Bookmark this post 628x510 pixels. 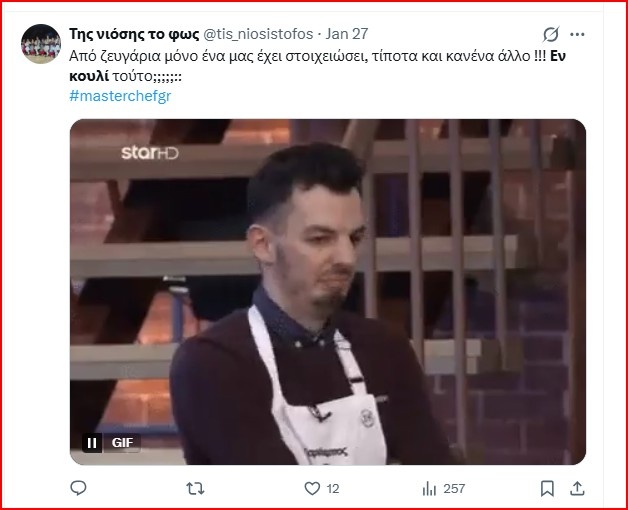point(547,488)
